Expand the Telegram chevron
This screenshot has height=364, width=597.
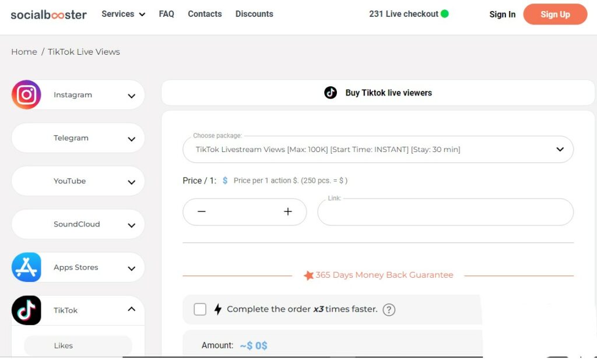pos(131,139)
